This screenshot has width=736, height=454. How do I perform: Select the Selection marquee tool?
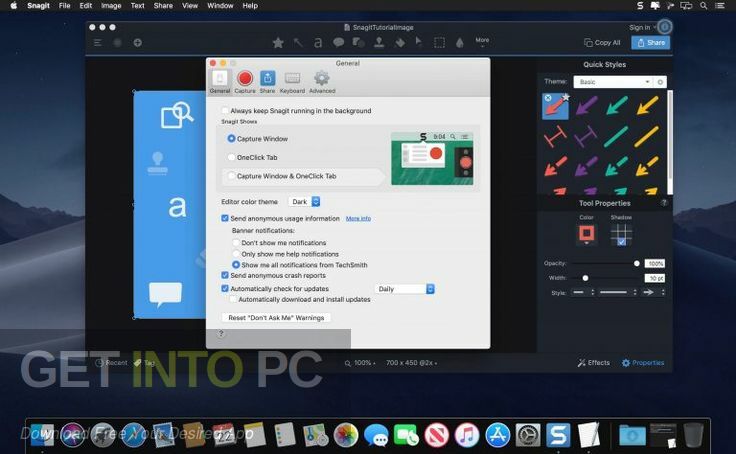point(439,43)
